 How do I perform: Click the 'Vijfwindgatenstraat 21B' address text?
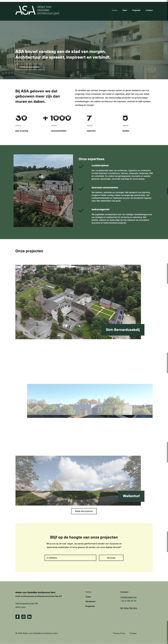[26, 603]
